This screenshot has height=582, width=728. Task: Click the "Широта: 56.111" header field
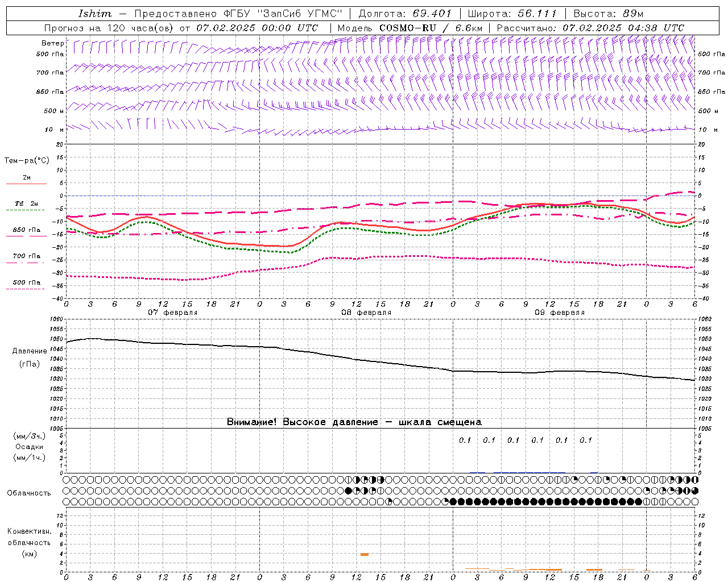click(511, 14)
